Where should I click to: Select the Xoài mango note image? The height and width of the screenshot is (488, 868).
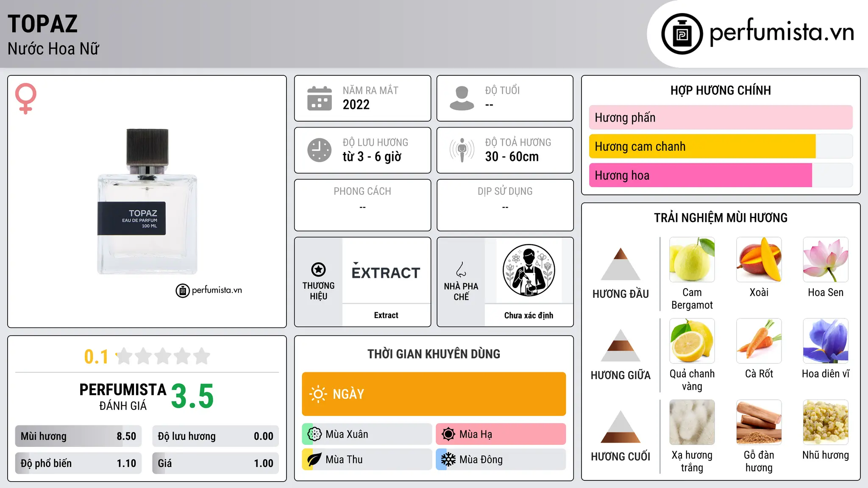(759, 260)
